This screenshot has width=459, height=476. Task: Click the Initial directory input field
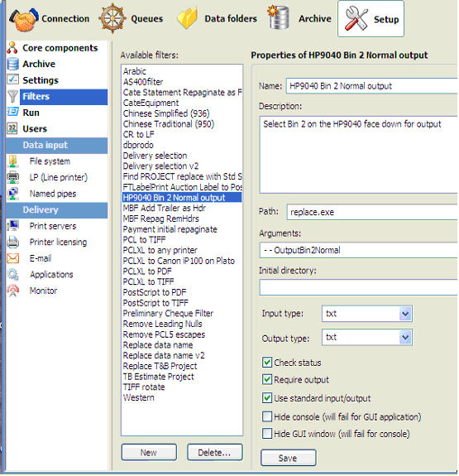click(x=359, y=287)
